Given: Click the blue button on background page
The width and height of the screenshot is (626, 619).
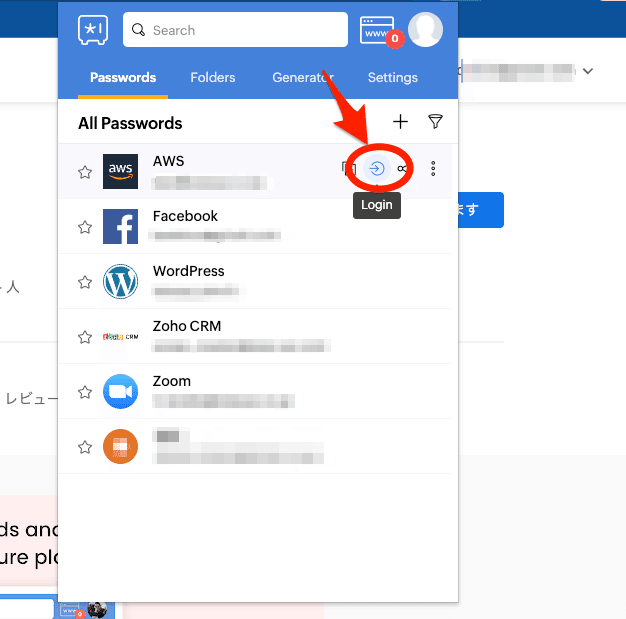Looking at the screenshot, I should [x=481, y=210].
